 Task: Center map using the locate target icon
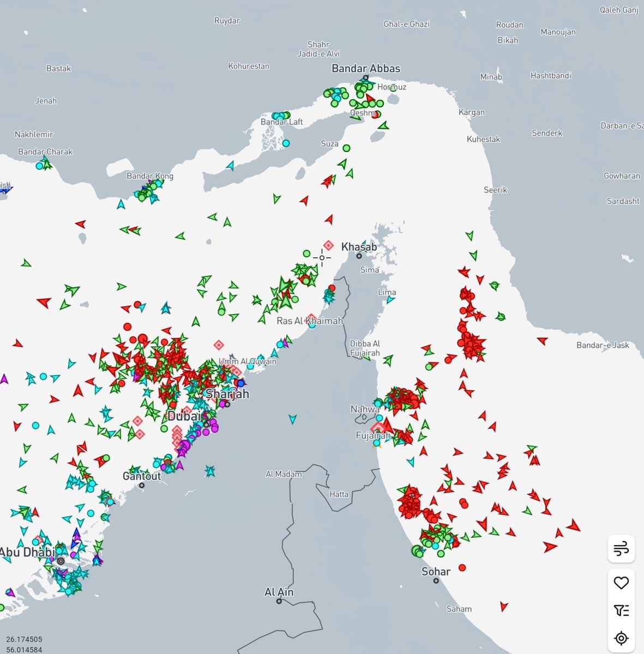(621, 638)
